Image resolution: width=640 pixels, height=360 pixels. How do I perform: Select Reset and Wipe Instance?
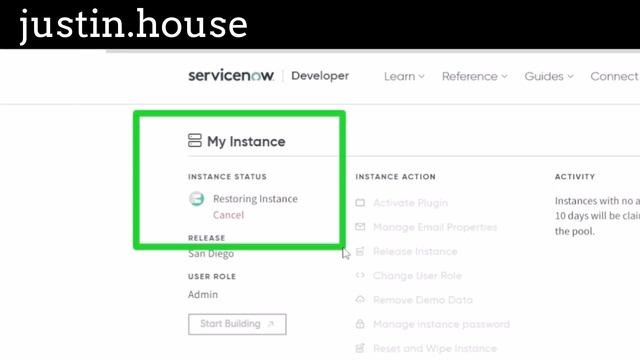point(435,348)
